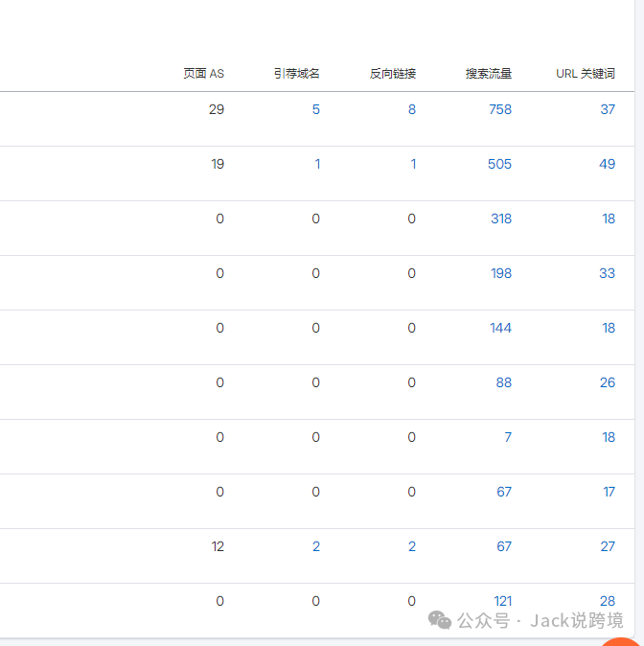Open URL keywords value 17
This screenshot has width=644, height=646.
pos(609,492)
